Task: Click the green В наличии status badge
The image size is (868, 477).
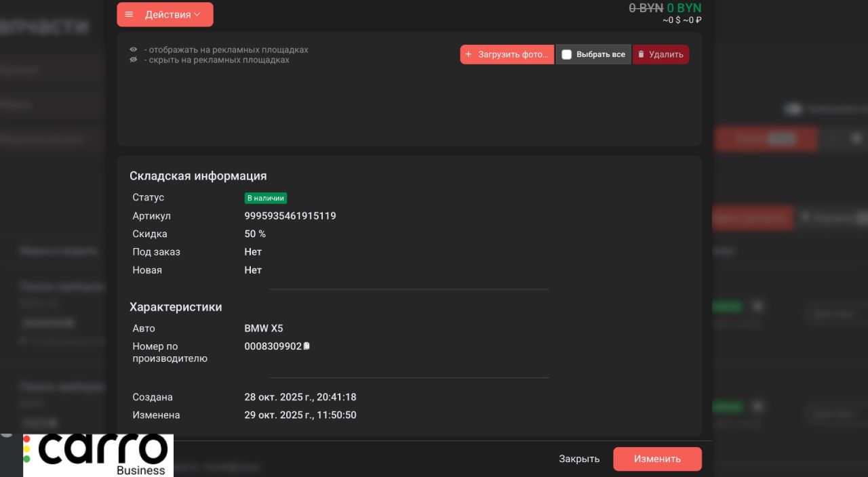Action: [266, 199]
